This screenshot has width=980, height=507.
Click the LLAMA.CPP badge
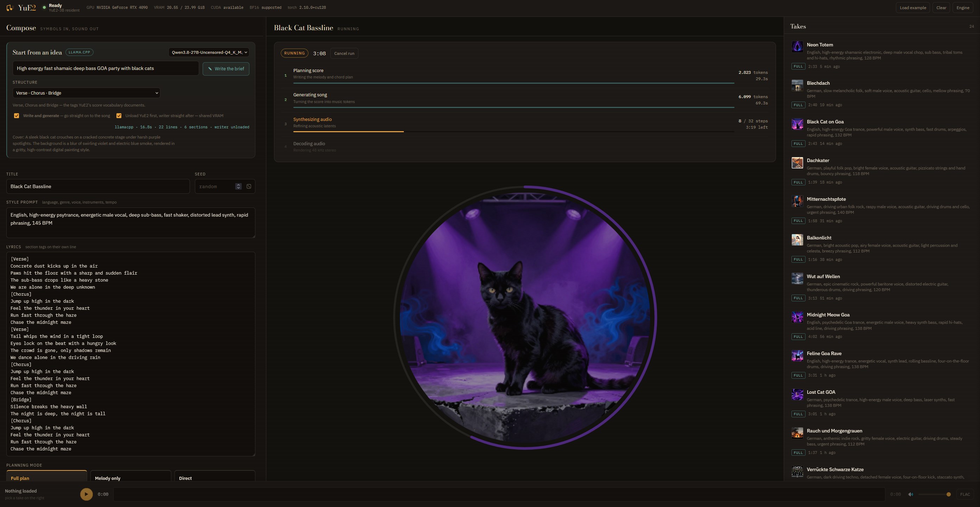click(79, 52)
